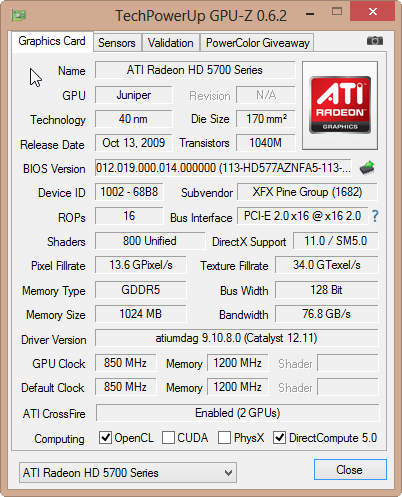Select the Graphics Card tab
402x497 pixels.
coord(52,41)
